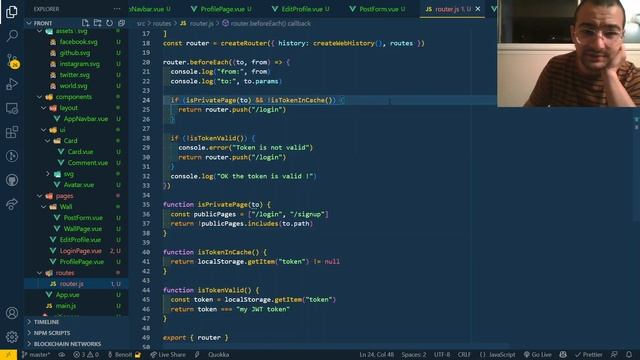The width and height of the screenshot is (640, 360).
Task: Switch to the AppNavbar.vue tab
Action: click(150, 9)
